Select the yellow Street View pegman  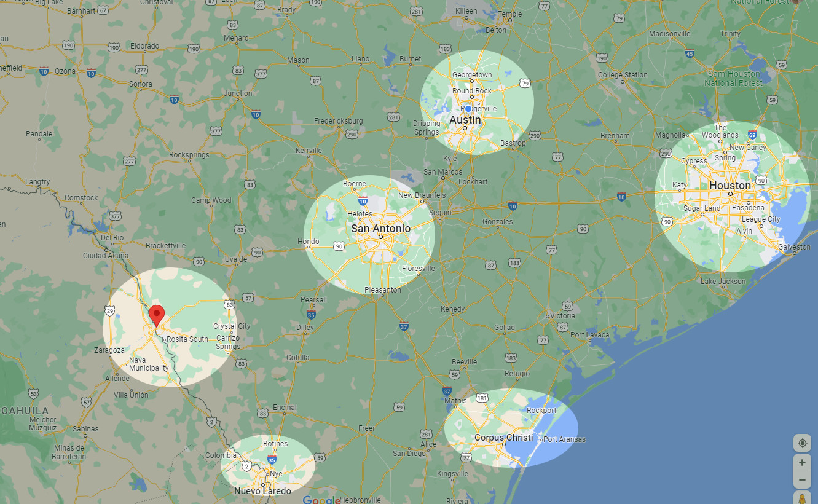(802, 498)
